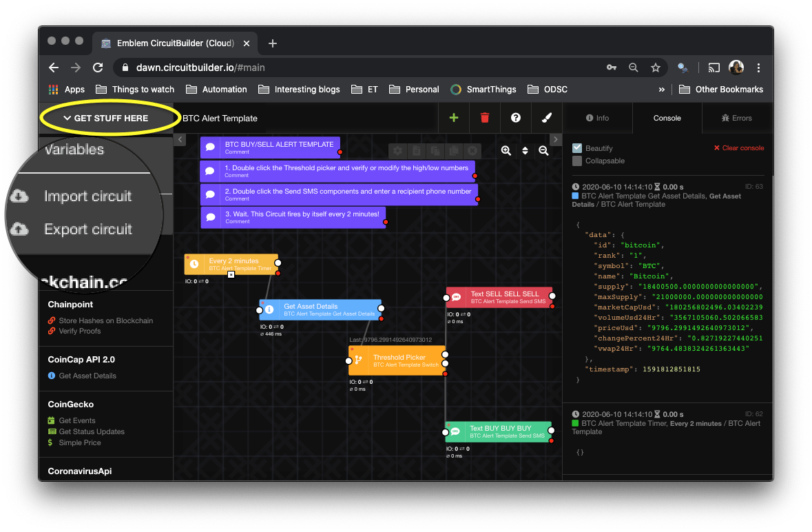Click Store Hashes on Blockchain component
The width and height of the screenshot is (812, 532).
point(101,320)
